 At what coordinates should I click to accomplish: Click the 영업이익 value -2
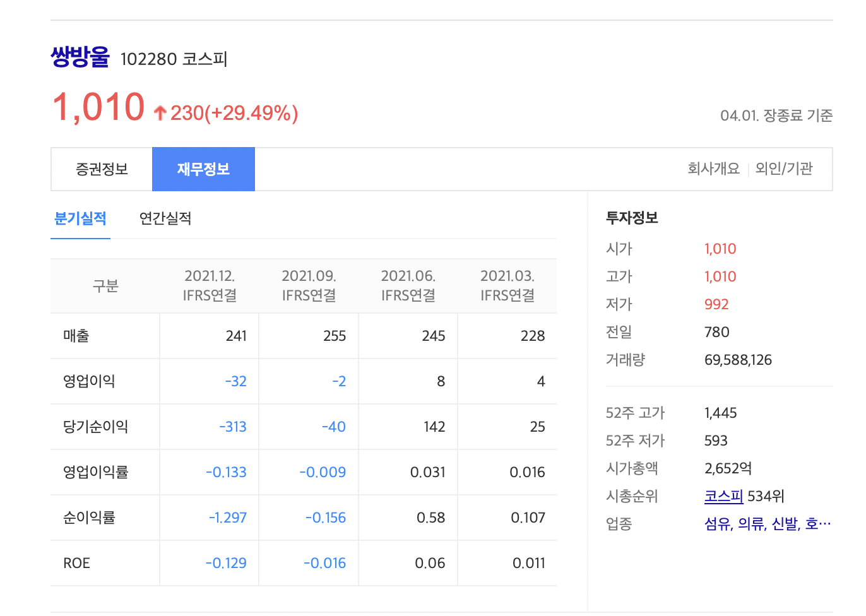tap(339, 381)
